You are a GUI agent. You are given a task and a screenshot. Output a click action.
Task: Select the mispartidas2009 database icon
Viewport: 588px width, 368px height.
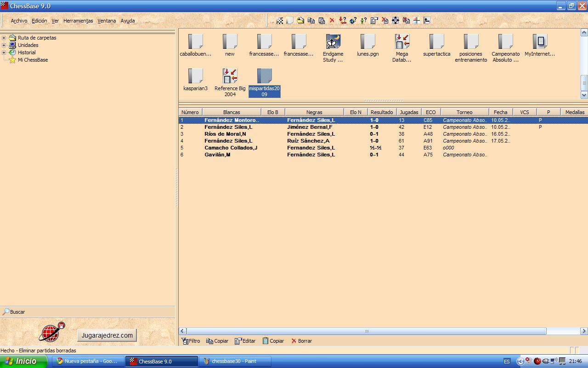coord(264,83)
